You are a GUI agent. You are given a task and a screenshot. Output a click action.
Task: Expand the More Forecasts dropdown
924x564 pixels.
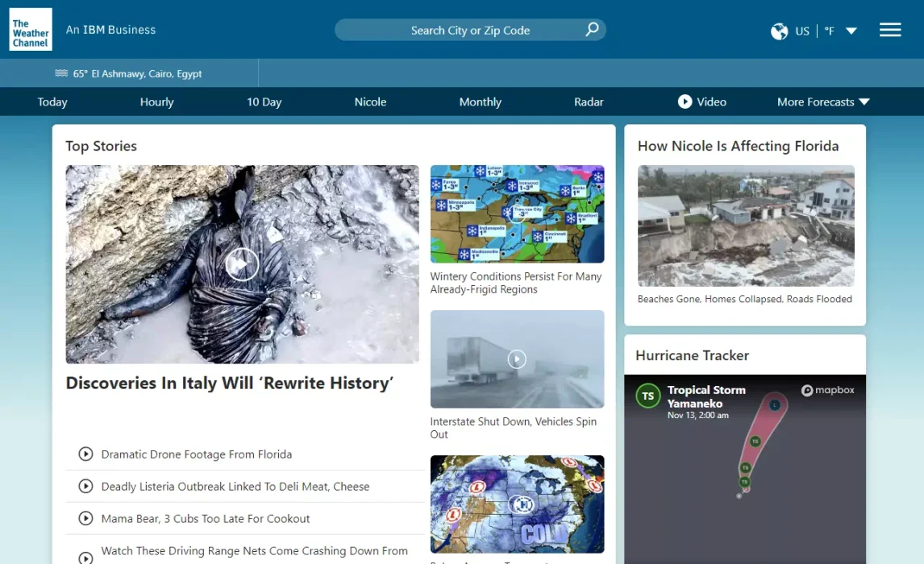[x=823, y=102]
